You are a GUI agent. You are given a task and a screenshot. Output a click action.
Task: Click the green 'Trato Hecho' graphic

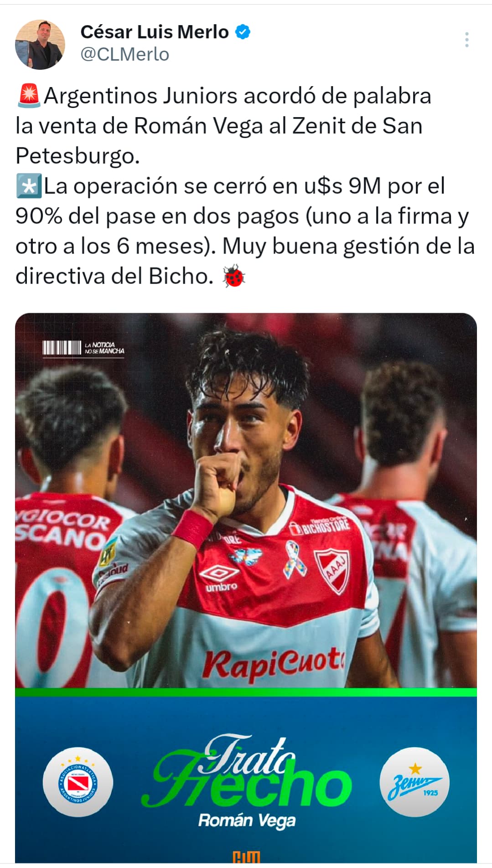pos(246,771)
